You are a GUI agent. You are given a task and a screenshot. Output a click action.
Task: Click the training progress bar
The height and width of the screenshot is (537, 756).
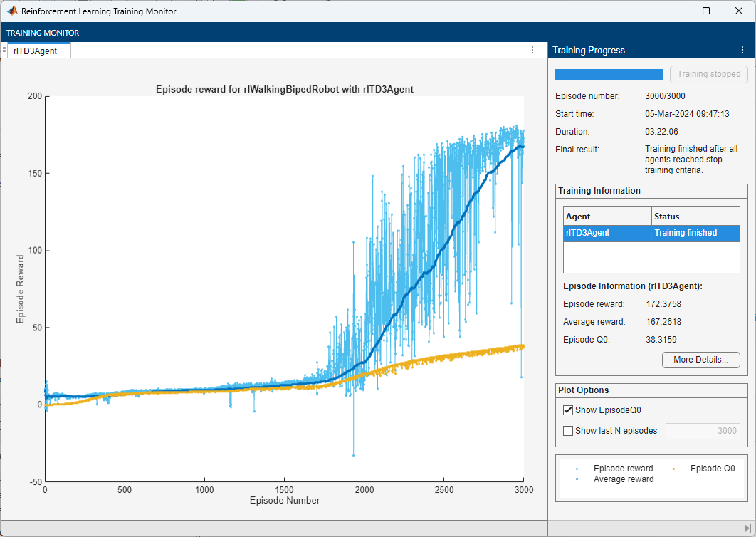[x=609, y=74]
